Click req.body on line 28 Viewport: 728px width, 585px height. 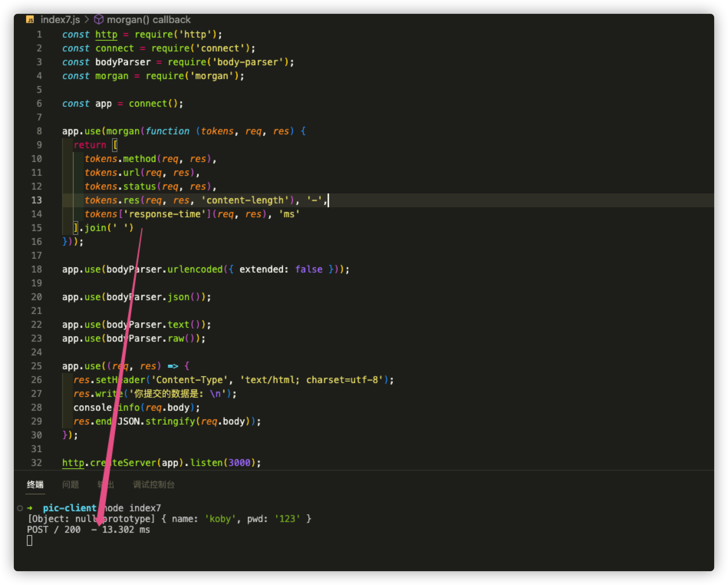(167, 408)
